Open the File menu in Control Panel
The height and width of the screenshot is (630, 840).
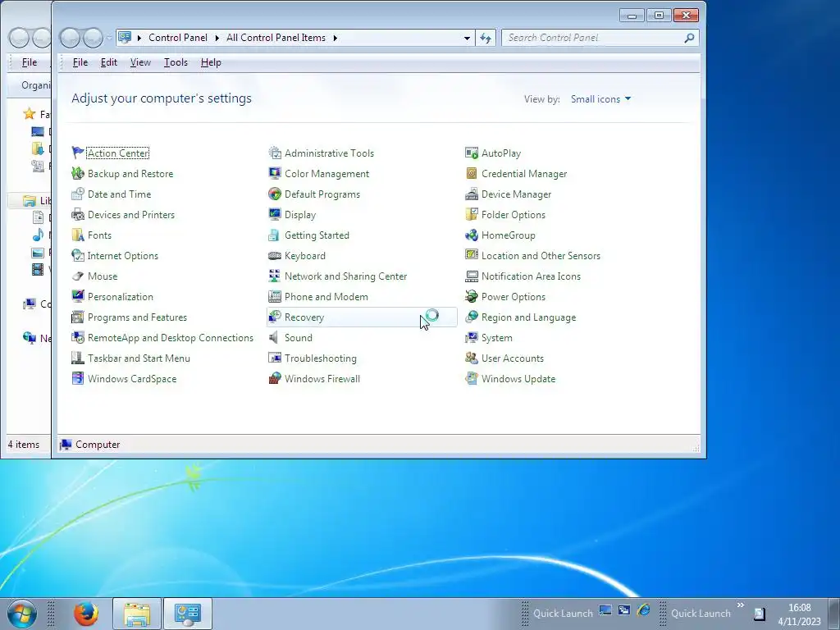click(80, 62)
